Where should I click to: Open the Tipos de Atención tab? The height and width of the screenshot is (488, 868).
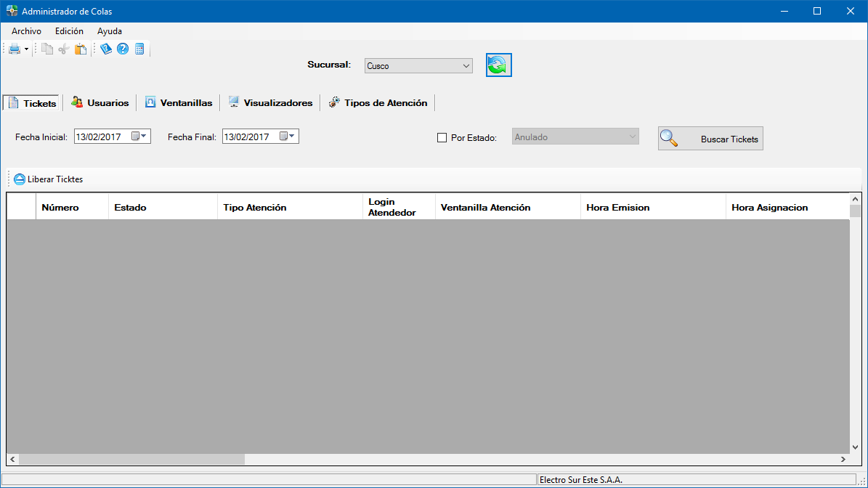tap(378, 103)
